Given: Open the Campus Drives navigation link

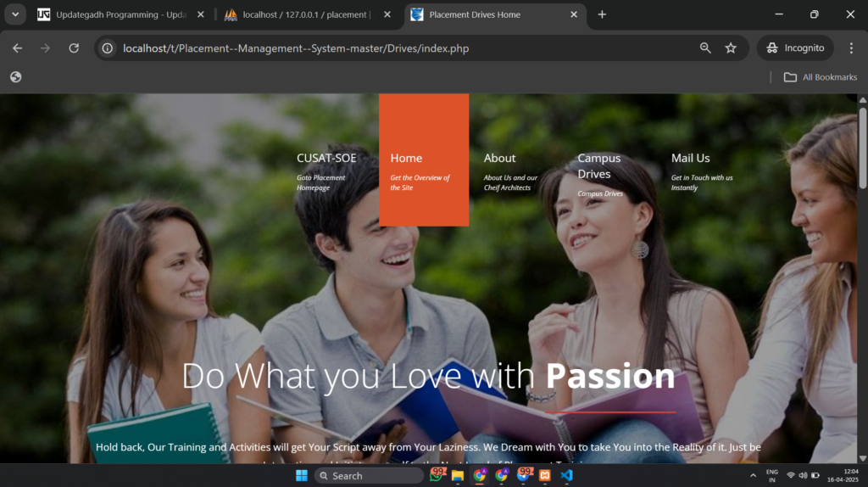Looking at the screenshot, I should coord(599,166).
